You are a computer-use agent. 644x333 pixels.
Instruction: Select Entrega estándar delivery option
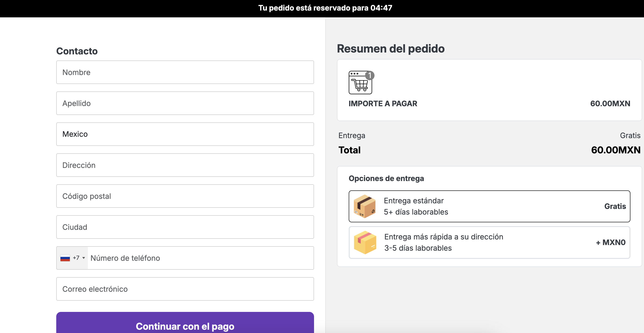489,206
